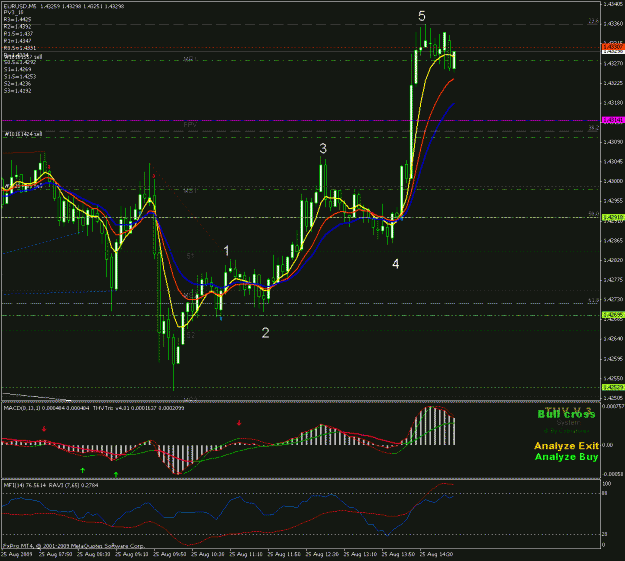Viewport: 625px width, 561px height.
Task: Click the 1.43000 price axis value
Action: tap(613, 181)
